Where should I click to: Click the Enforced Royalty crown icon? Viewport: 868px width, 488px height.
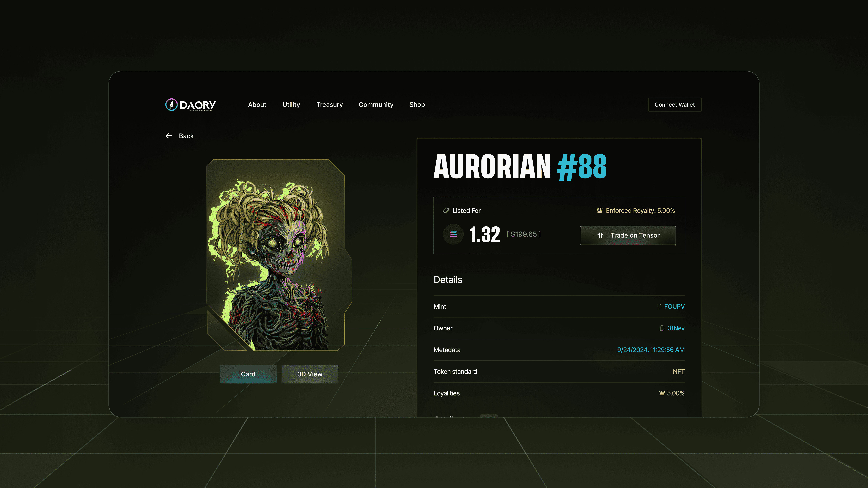tap(599, 211)
